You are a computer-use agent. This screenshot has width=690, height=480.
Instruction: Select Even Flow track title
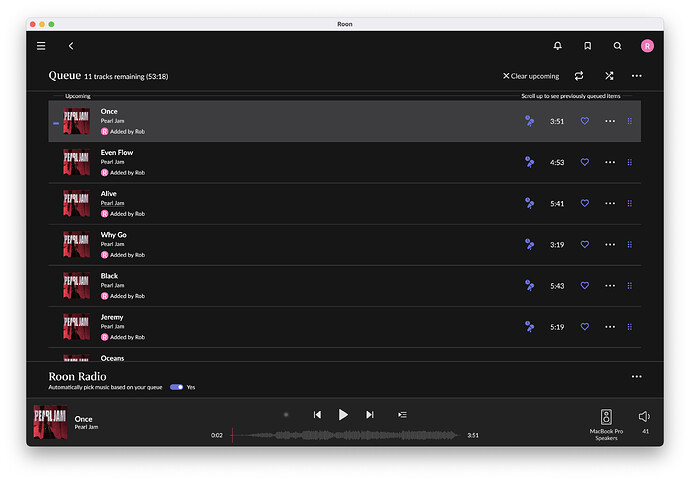(x=117, y=153)
